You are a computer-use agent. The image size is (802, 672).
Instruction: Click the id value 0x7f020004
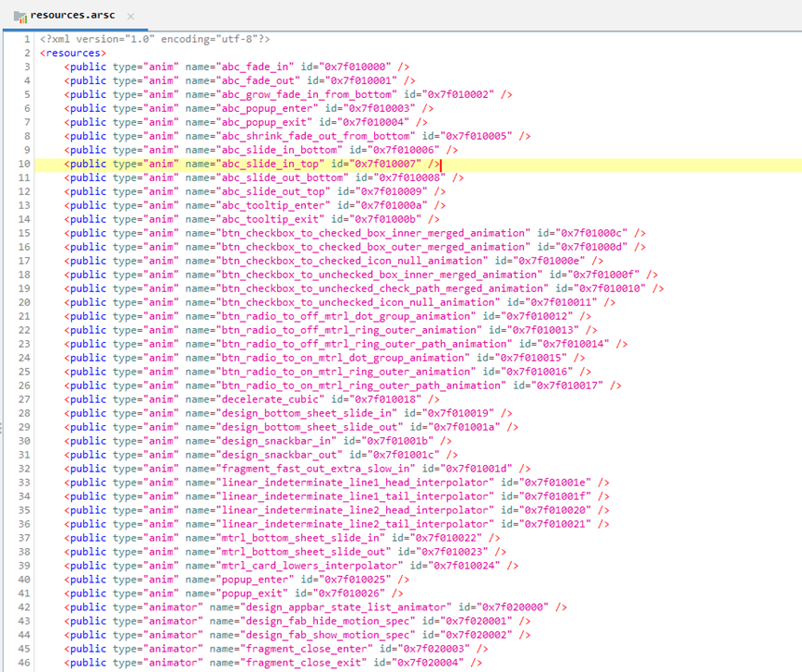(x=428, y=661)
